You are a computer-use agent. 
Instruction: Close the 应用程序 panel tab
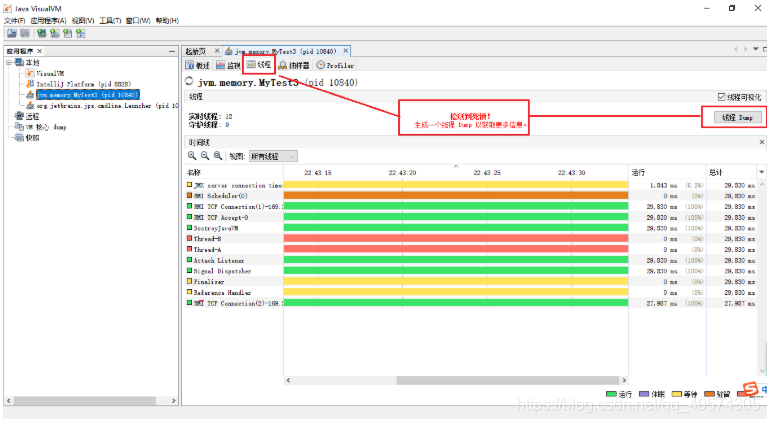(40, 51)
